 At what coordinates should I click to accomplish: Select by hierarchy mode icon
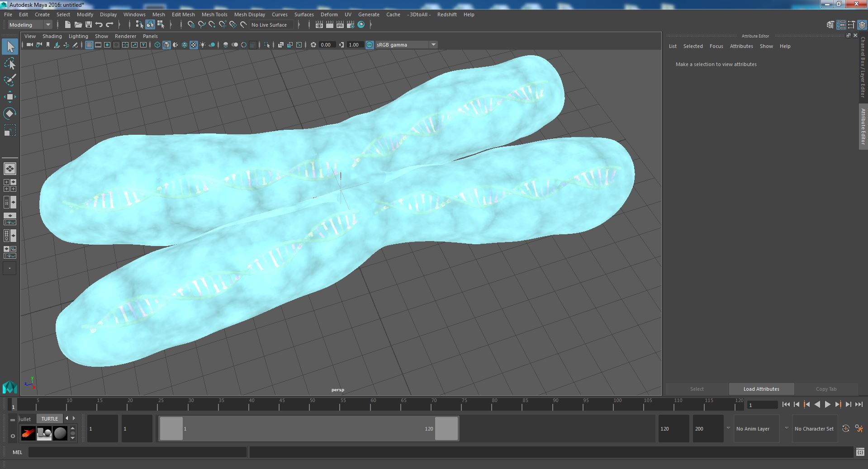(x=139, y=25)
